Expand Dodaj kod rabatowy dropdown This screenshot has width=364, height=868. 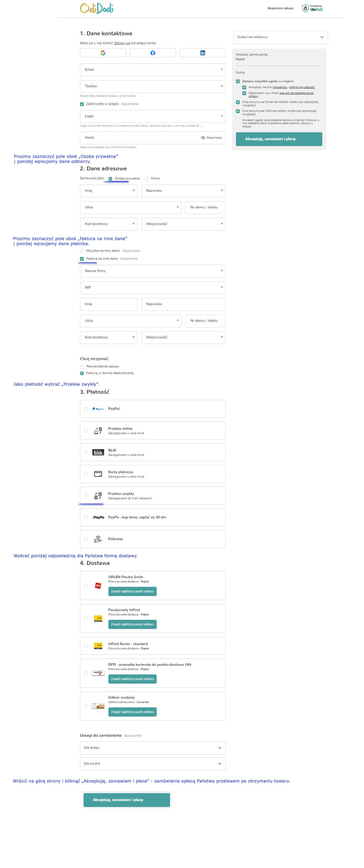pyautogui.click(x=280, y=37)
